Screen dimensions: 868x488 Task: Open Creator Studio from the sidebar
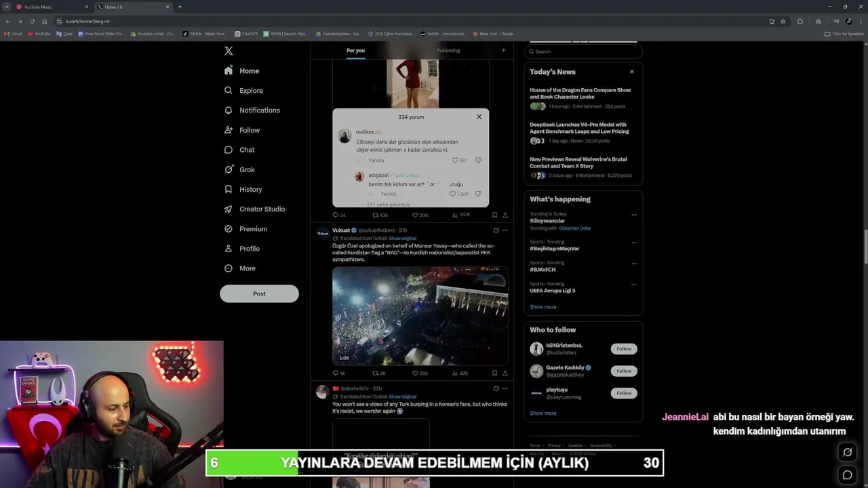coord(254,209)
